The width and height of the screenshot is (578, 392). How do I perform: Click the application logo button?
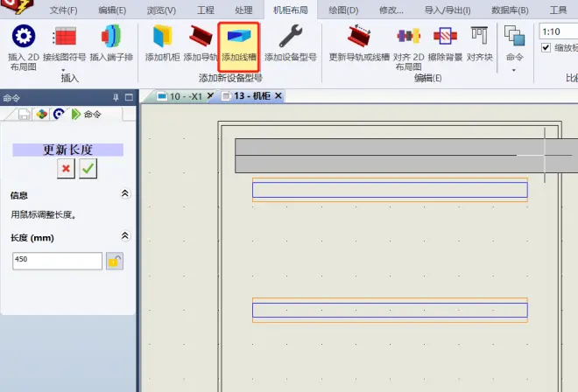(x=18, y=7)
